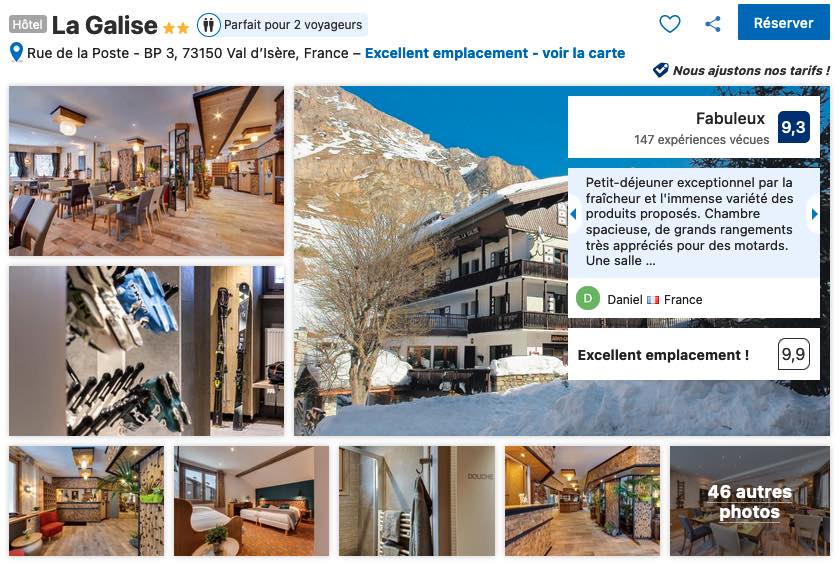Click Nous ajustons nos tarifs link
This screenshot has height=565, width=839.
click(751, 70)
